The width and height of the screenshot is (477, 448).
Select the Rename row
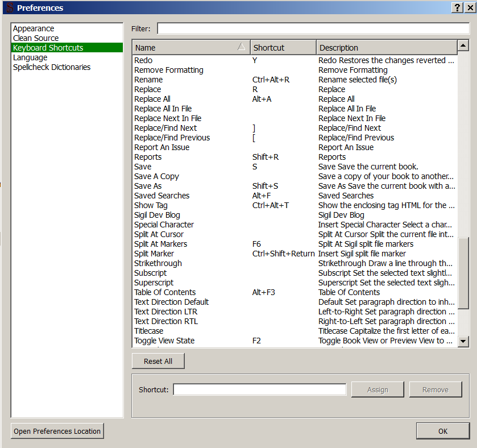click(x=295, y=80)
